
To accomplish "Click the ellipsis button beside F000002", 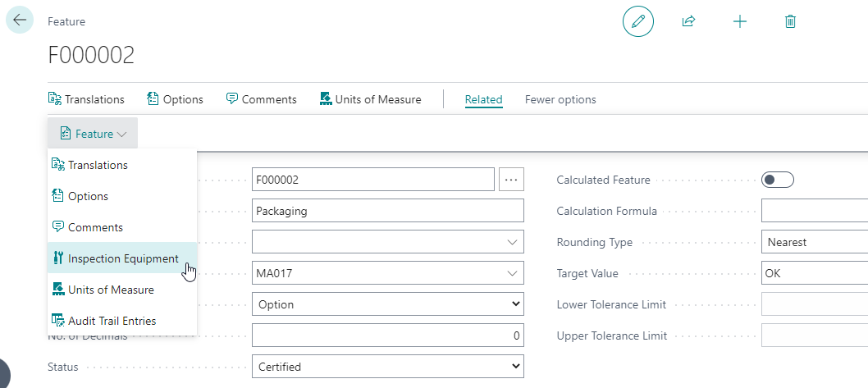I will click(x=511, y=180).
